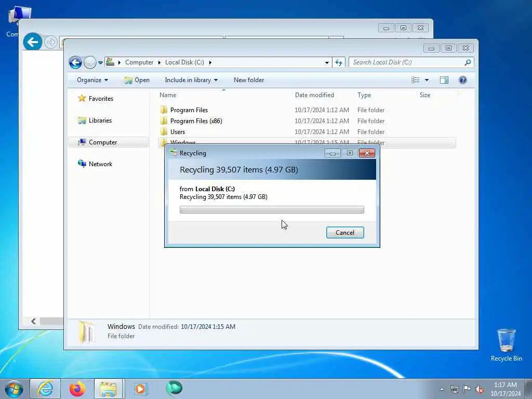Click horizontal scrollbar left arrow in background window

(x=34, y=321)
